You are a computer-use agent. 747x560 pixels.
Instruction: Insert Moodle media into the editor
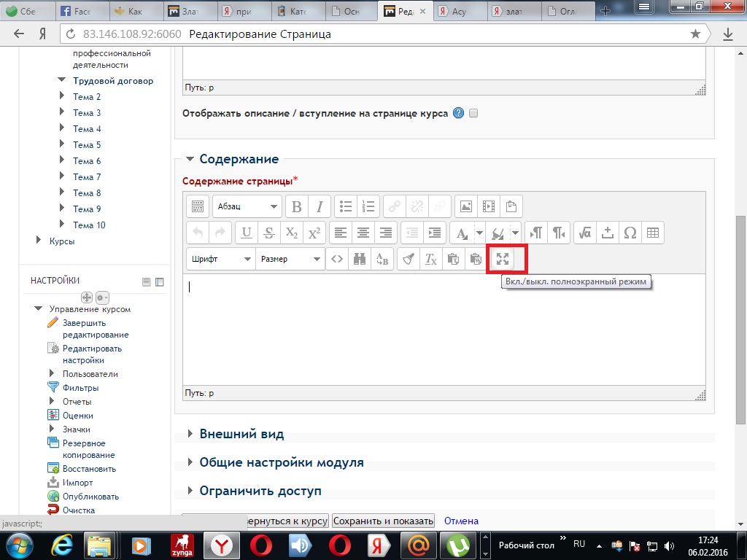click(x=489, y=206)
